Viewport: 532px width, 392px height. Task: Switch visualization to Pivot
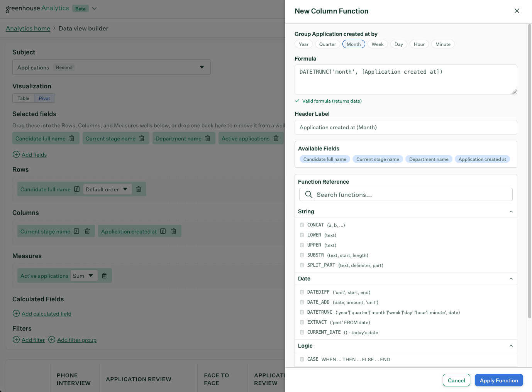[x=44, y=98]
